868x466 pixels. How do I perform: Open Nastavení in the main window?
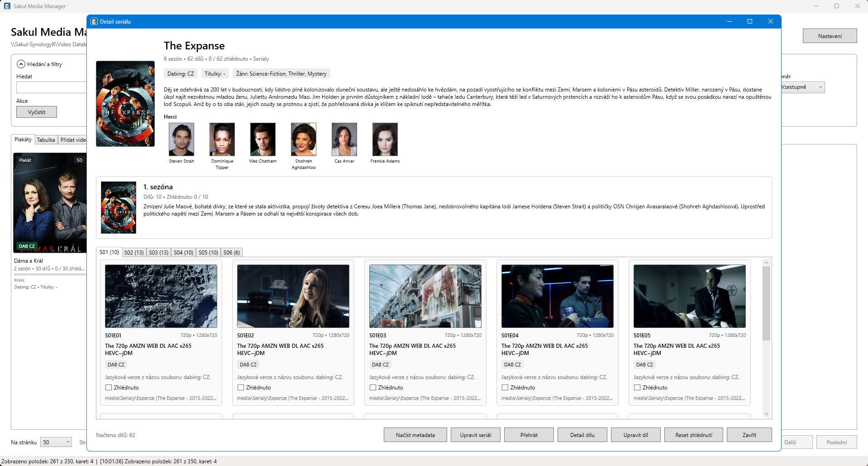tap(830, 36)
